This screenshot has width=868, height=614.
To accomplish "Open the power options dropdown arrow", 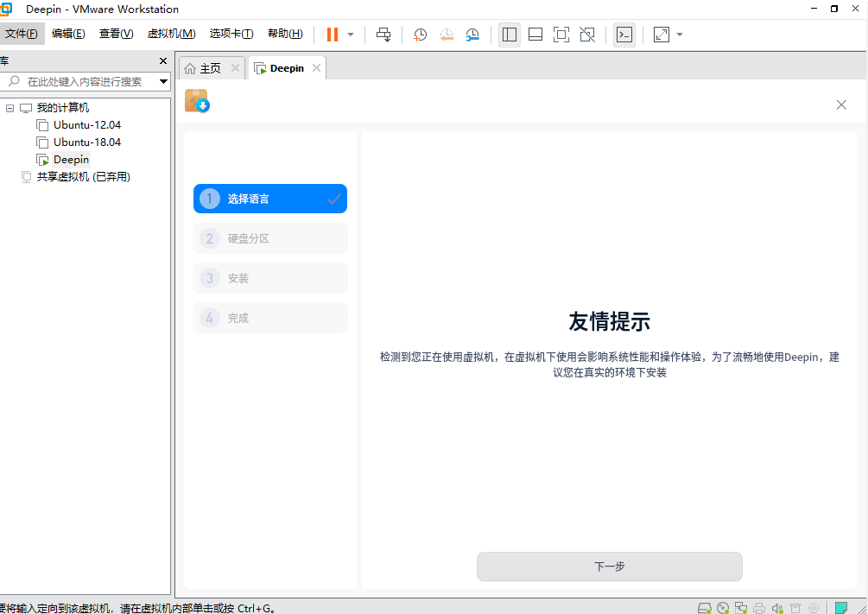I will (x=351, y=35).
